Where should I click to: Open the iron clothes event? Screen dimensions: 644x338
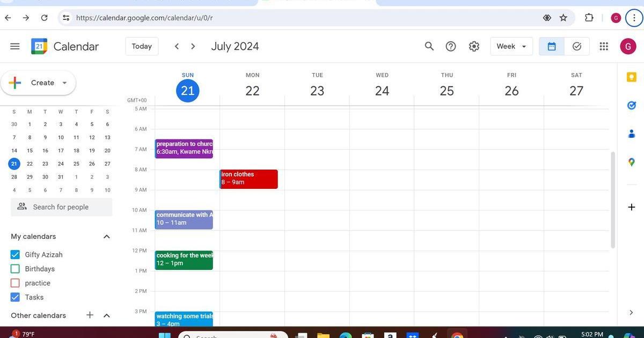(x=249, y=179)
